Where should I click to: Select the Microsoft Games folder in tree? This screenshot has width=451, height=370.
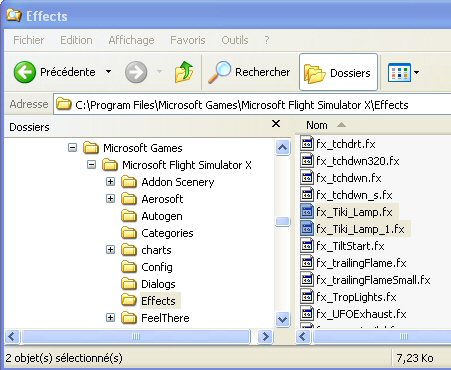tap(143, 148)
